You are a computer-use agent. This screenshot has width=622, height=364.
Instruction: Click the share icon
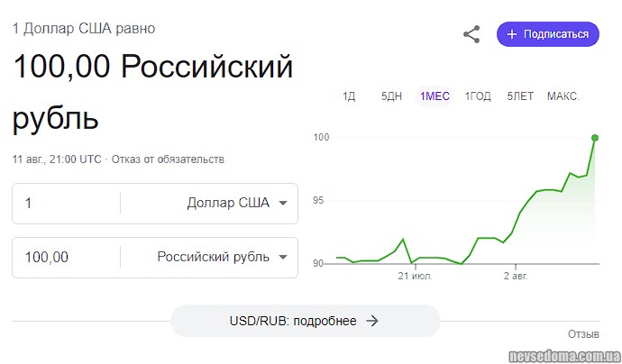(x=471, y=34)
